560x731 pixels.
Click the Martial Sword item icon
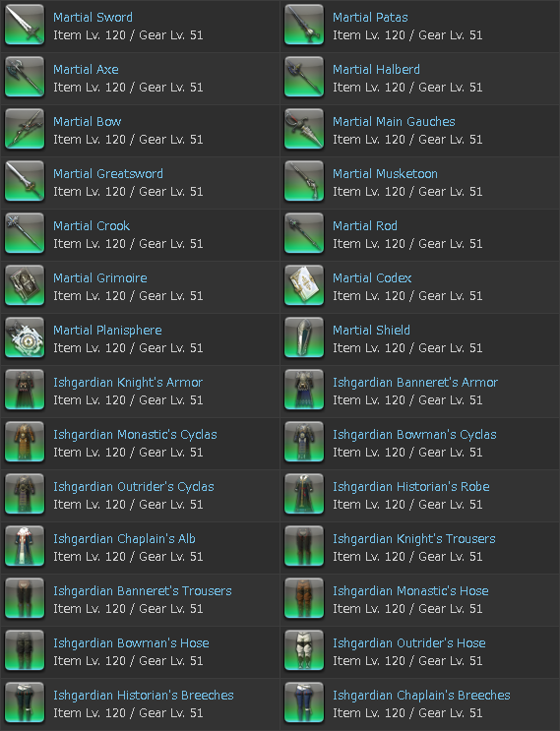(25, 25)
